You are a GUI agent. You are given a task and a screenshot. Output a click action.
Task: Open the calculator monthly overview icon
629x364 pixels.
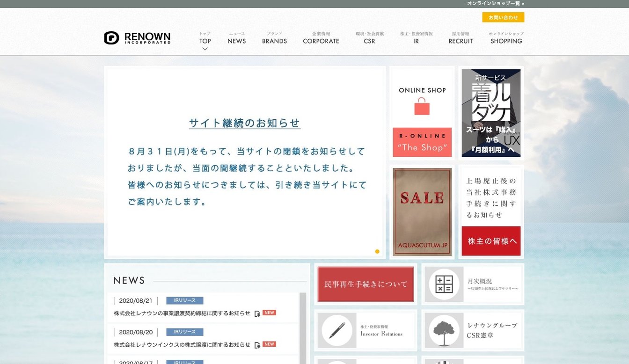click(444, 284)
